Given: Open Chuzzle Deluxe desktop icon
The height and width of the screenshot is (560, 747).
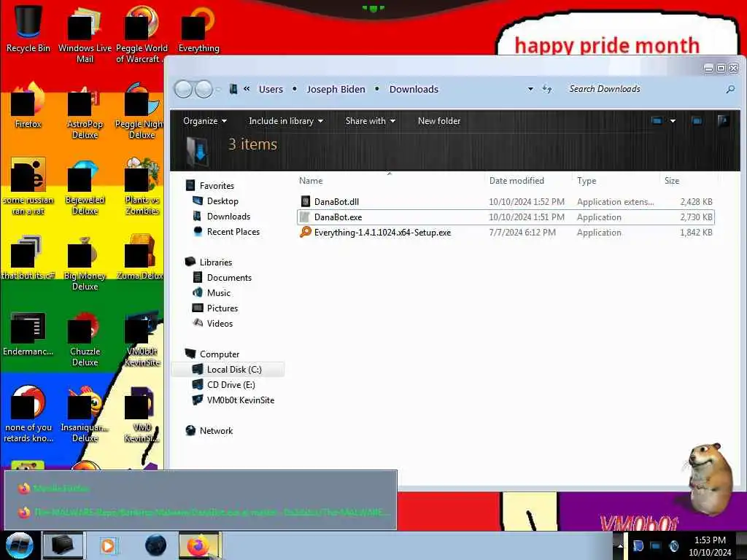Looking at the screenshot, I should [85, 338].
